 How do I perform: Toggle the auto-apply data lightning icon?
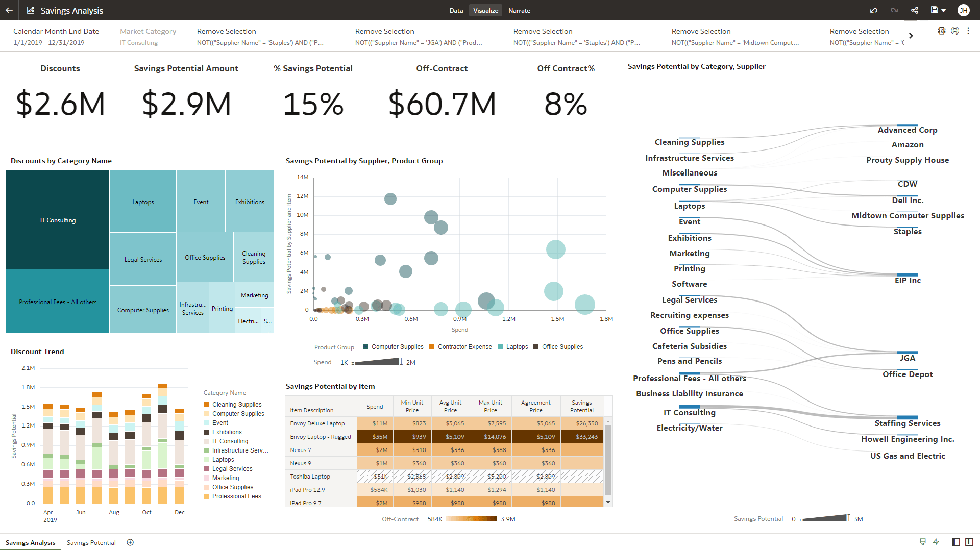click(x=937, y=542)
